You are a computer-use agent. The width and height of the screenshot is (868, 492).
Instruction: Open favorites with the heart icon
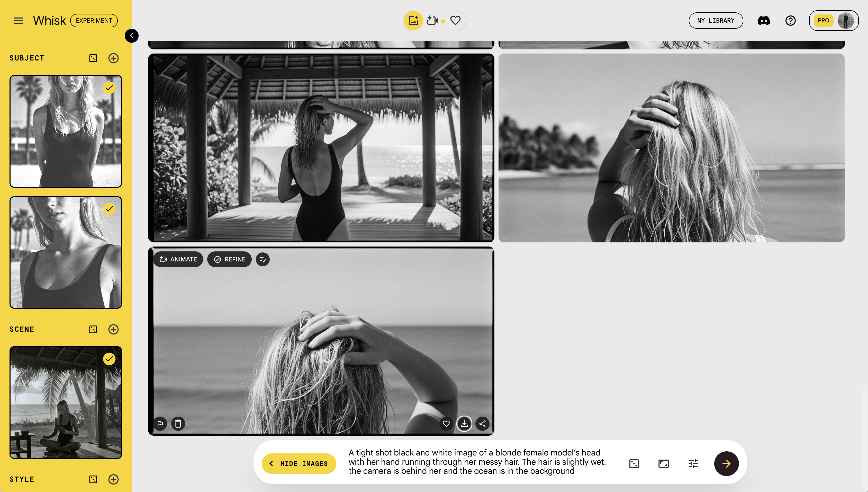(x=455, y=21)
